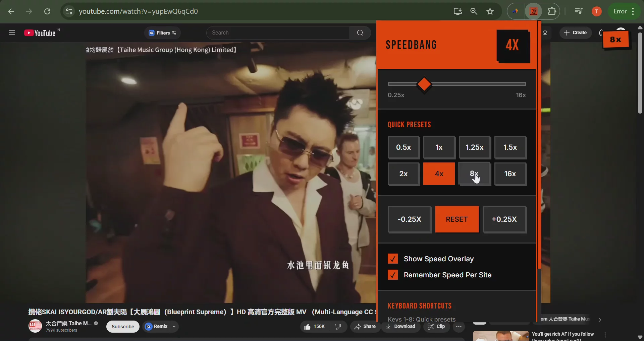Disable Show Speed Overlay
The width and height of the screenshot is (644, 341).
tap(392, 259)
